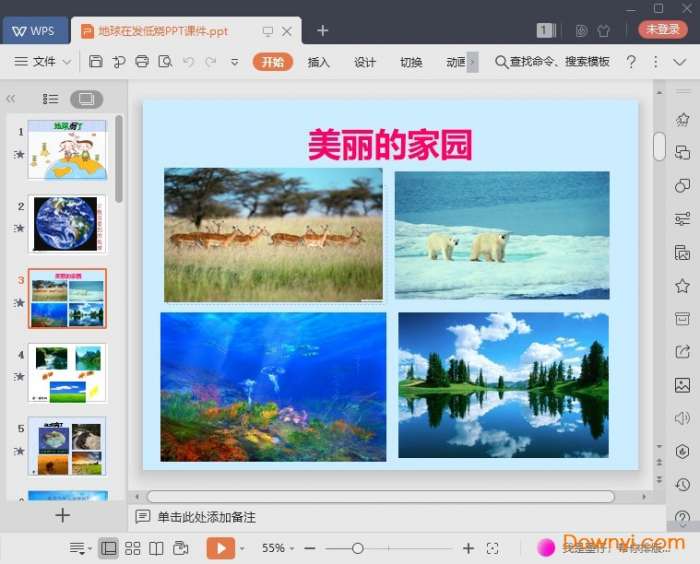This screenshot has width=700, height=564.
Task: Click the zoom slider handle
Action: coord(358,548)
